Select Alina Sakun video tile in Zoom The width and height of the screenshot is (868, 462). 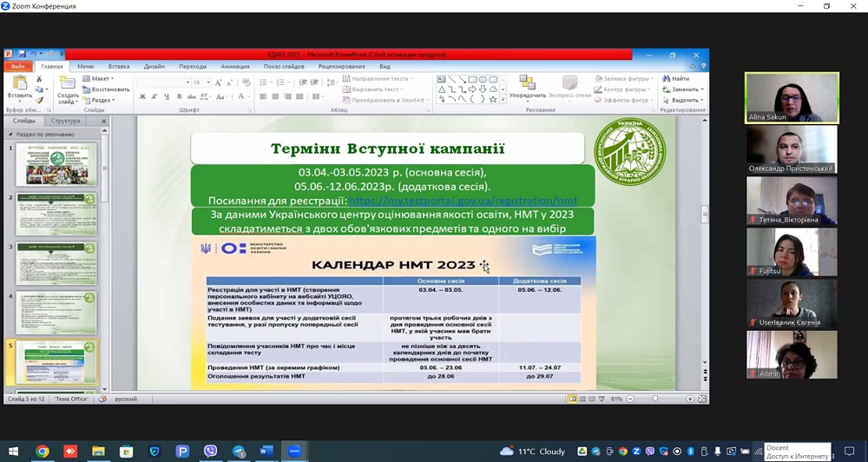coord(792,97)
